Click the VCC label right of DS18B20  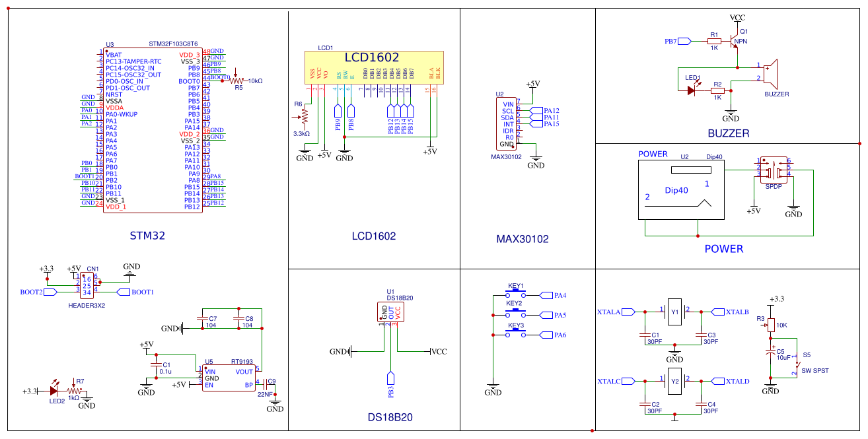pyautogui.click(x=439, y=352)
